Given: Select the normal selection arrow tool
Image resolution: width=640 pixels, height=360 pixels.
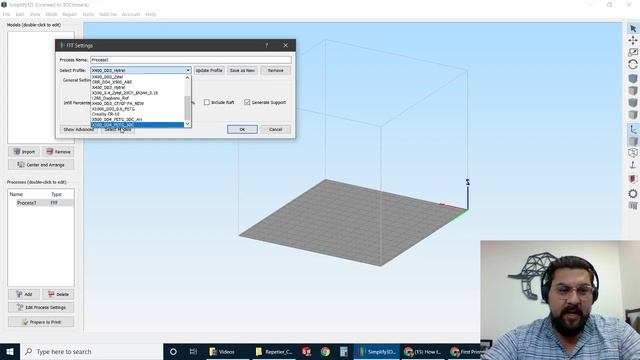Looking at the screenshot, I should coord(633,28).
